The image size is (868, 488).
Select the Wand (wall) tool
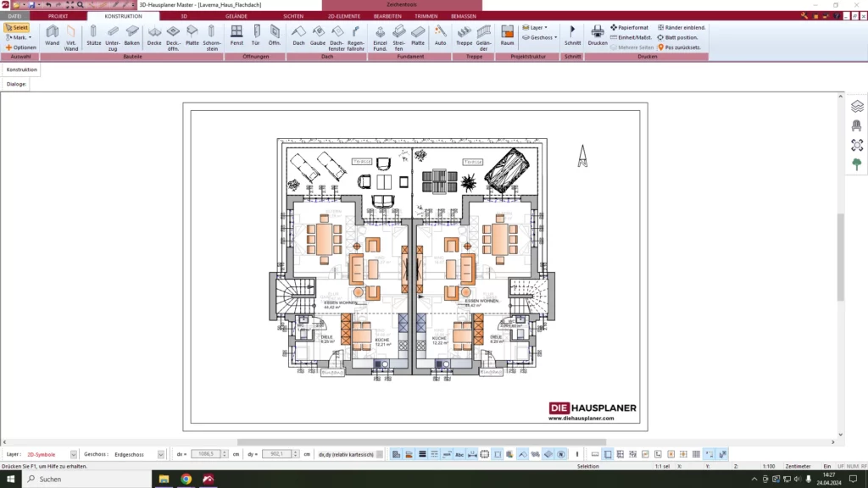52,36
